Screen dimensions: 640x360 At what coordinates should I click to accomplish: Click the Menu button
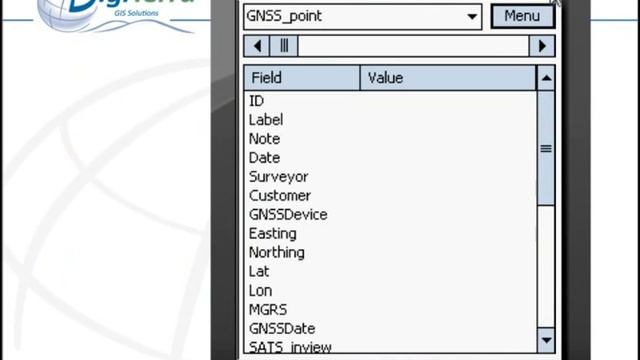coord(522,16)
